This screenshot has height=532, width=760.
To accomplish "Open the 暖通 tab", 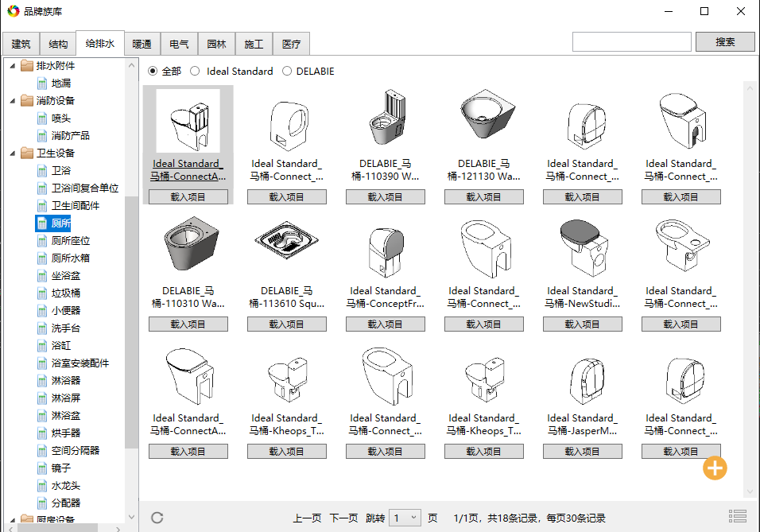I will 142,44.
